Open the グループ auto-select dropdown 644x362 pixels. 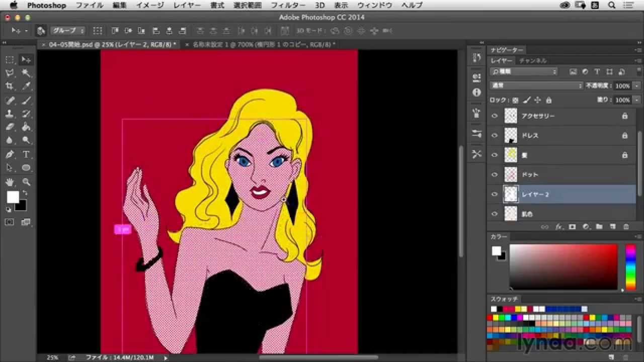pos(67,31)
